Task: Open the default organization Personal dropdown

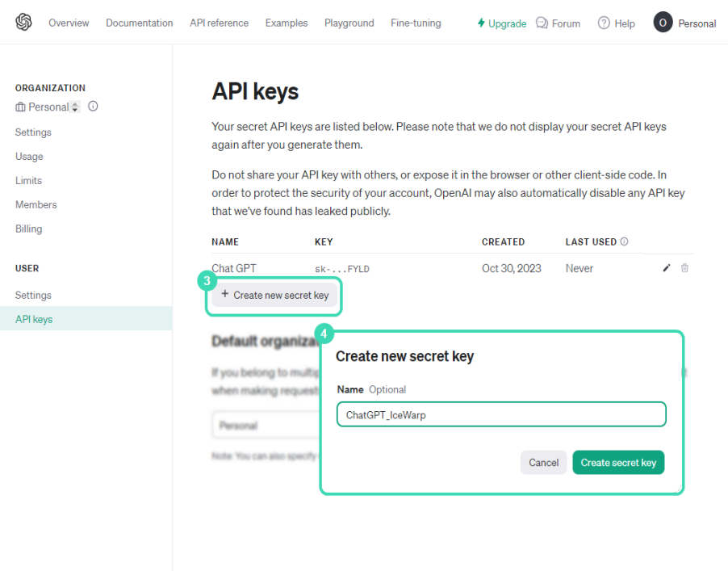Action: [266, 425]
